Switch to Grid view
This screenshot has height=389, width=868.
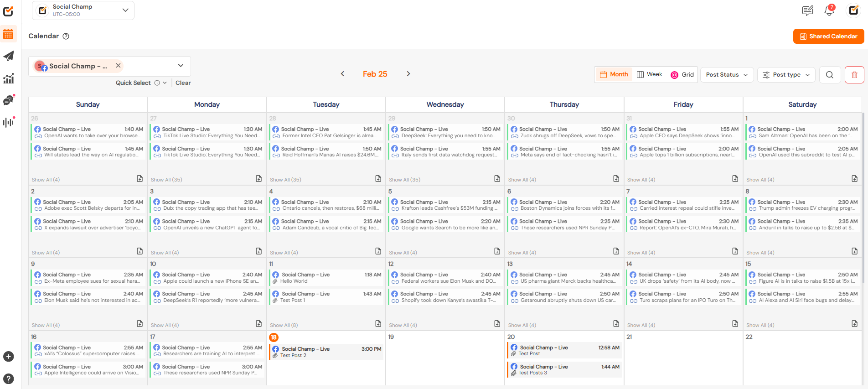point(682,75)
